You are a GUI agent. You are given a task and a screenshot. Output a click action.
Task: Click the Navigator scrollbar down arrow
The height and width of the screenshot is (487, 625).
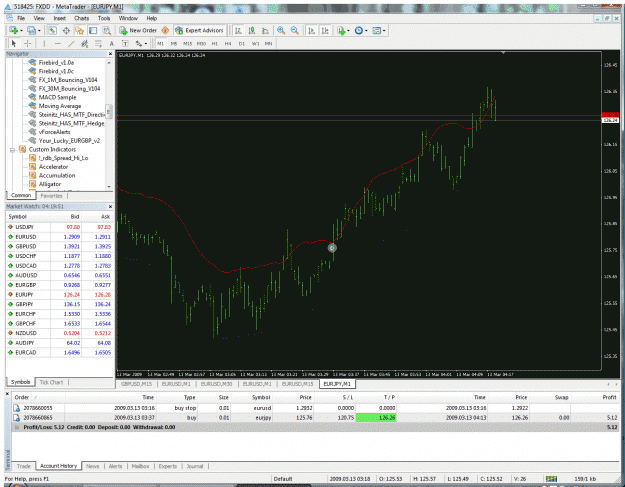click(x=109, y=187)
